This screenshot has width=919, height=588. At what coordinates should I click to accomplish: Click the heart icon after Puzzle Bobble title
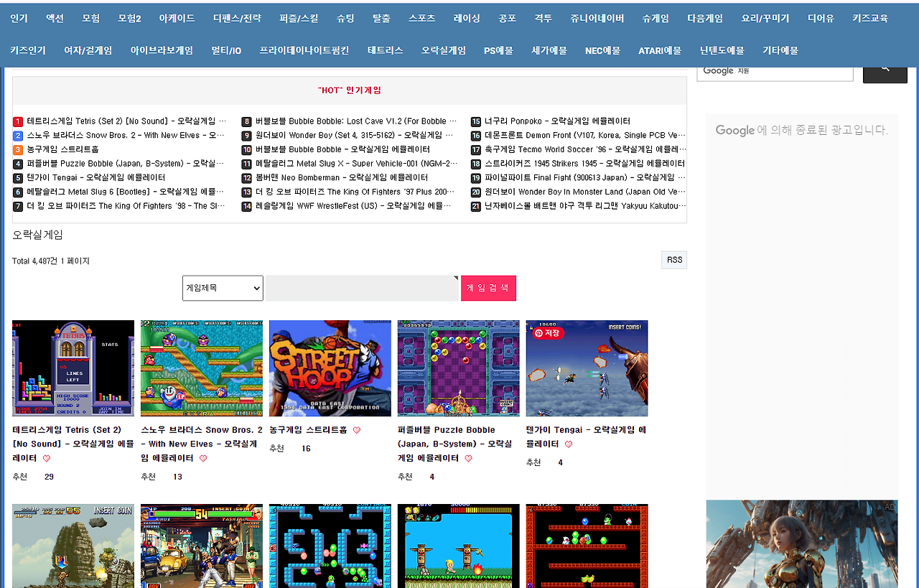pos(468,458)
